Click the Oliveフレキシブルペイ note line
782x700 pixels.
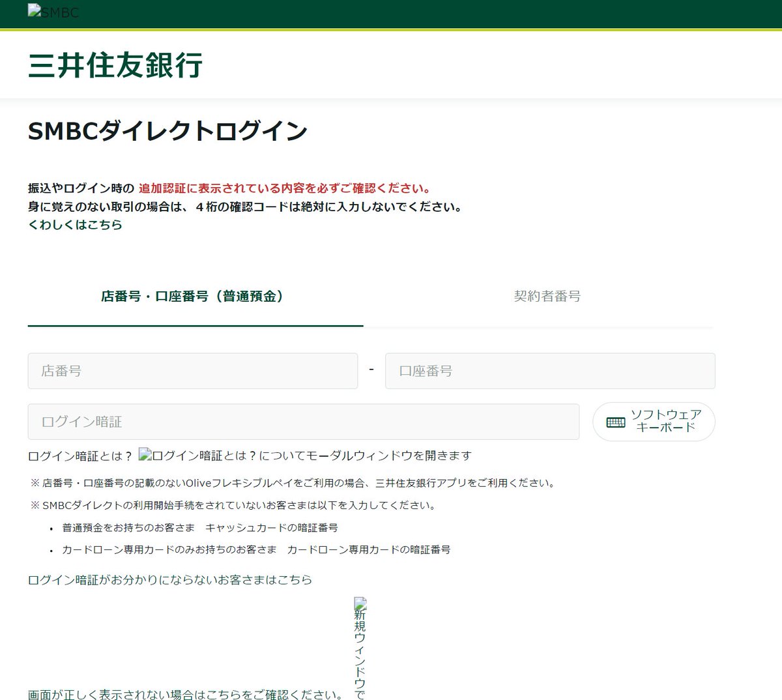coord(293,483)
